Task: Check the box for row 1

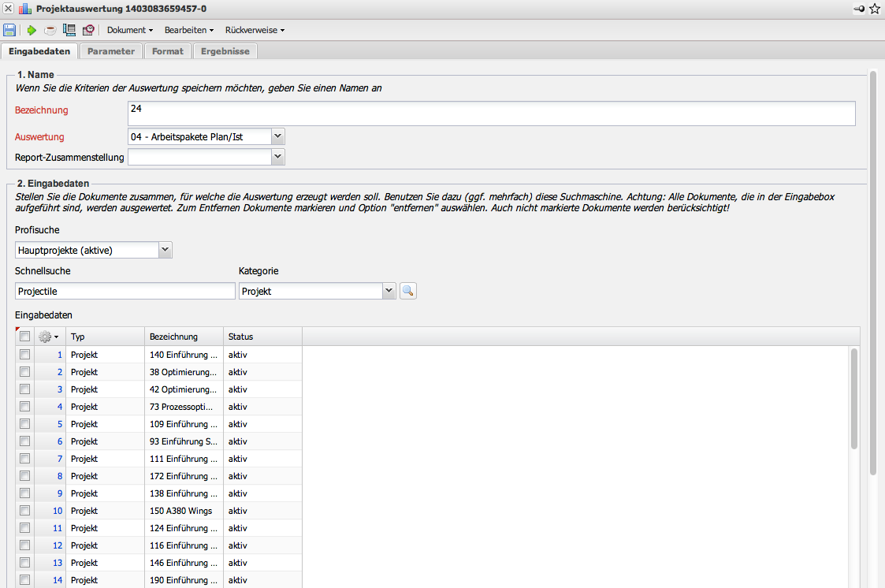Action: (25, 355)
